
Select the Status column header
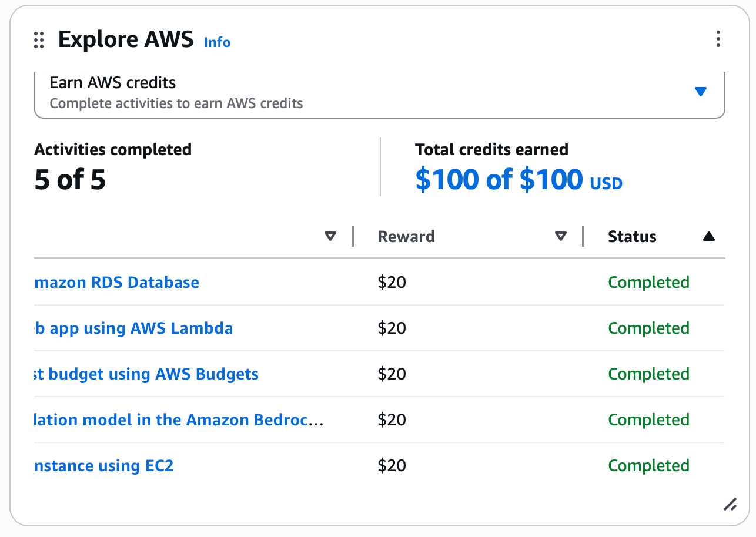(632, 237)
